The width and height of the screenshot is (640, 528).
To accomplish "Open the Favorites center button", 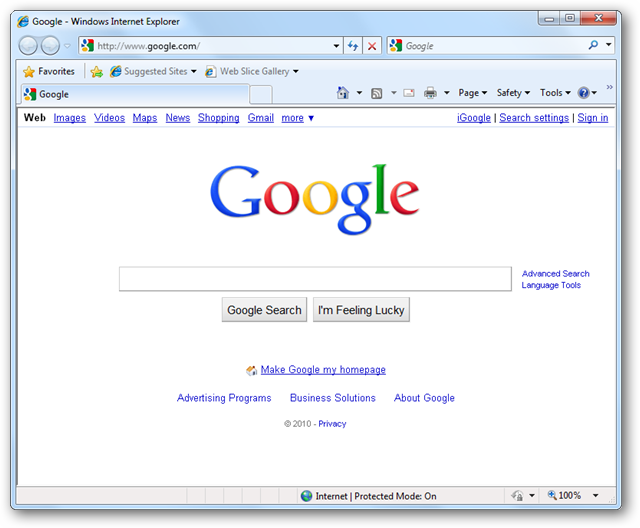I will coord(49,72).
